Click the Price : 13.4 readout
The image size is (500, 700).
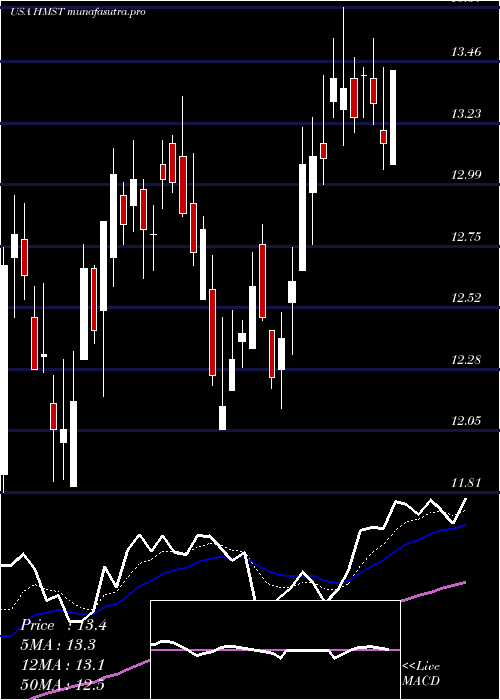pyautogui.click(x=64, y=625)
